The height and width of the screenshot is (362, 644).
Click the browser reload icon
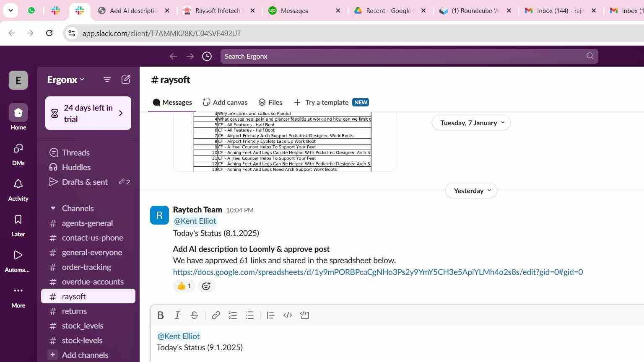click(x=49, y=33)
